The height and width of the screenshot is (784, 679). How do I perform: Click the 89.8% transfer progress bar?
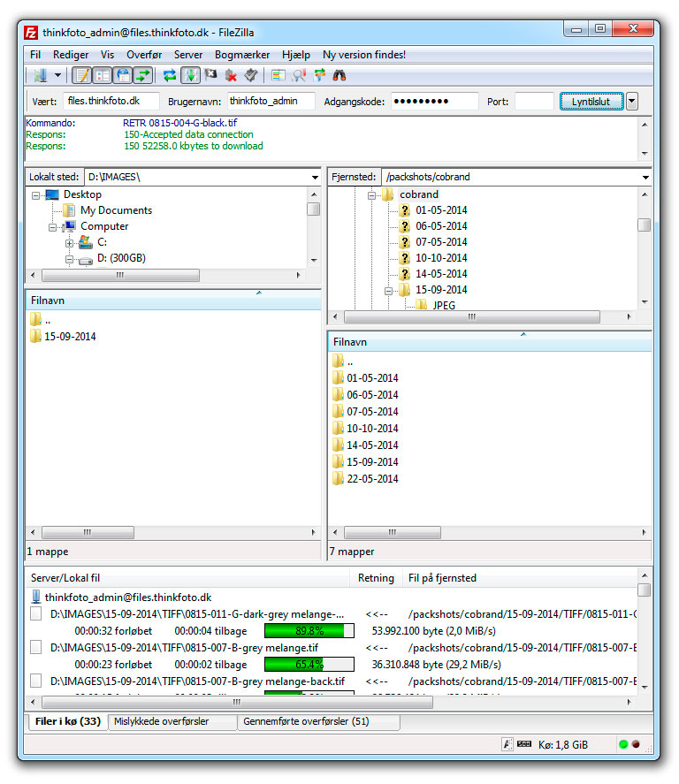(x=309, y=631)
